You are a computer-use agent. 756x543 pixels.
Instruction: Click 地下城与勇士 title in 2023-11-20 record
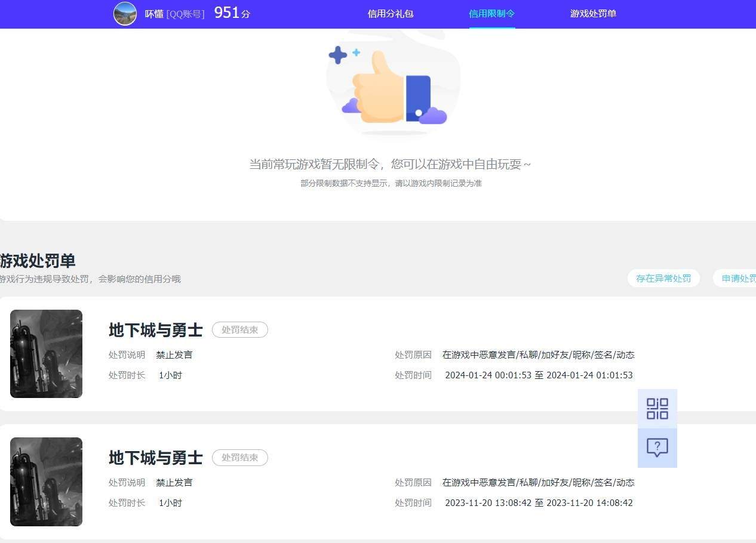coord(156,458)
